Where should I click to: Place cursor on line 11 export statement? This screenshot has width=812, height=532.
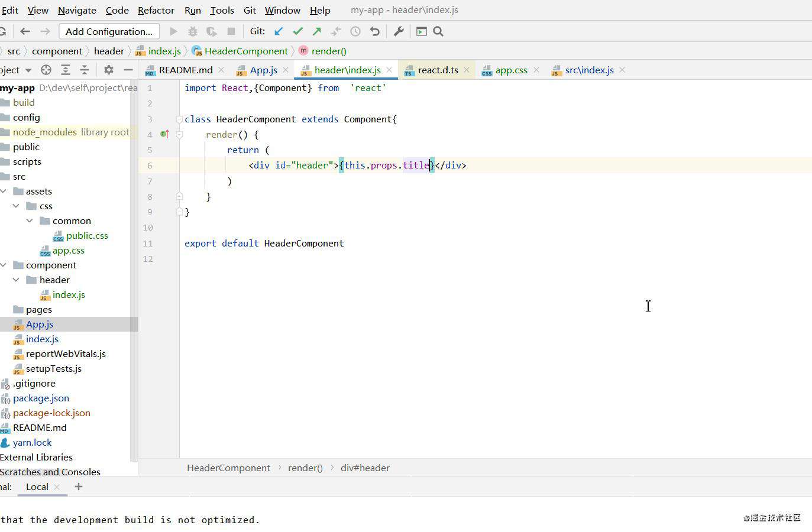point(264,243)
